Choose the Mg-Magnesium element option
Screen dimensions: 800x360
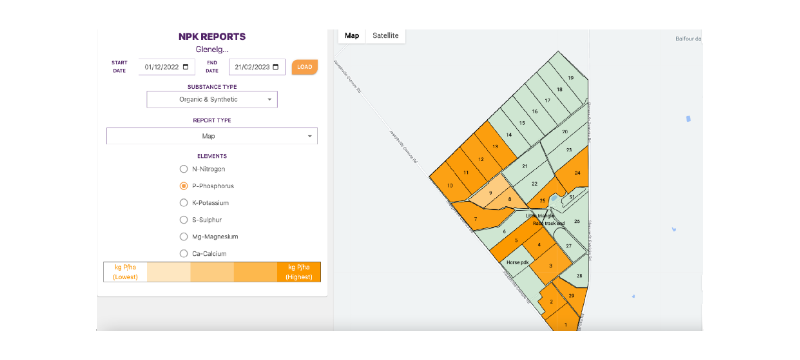[184, 237]
